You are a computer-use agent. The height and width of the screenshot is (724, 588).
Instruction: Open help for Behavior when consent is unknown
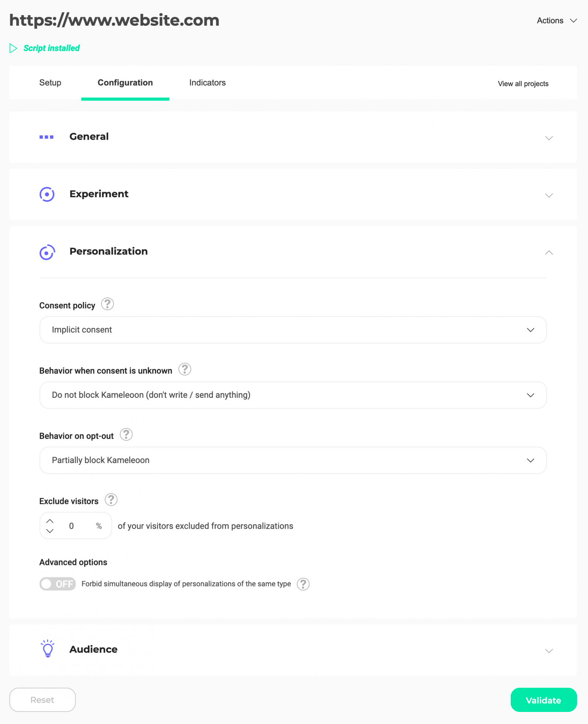(185, 369)
